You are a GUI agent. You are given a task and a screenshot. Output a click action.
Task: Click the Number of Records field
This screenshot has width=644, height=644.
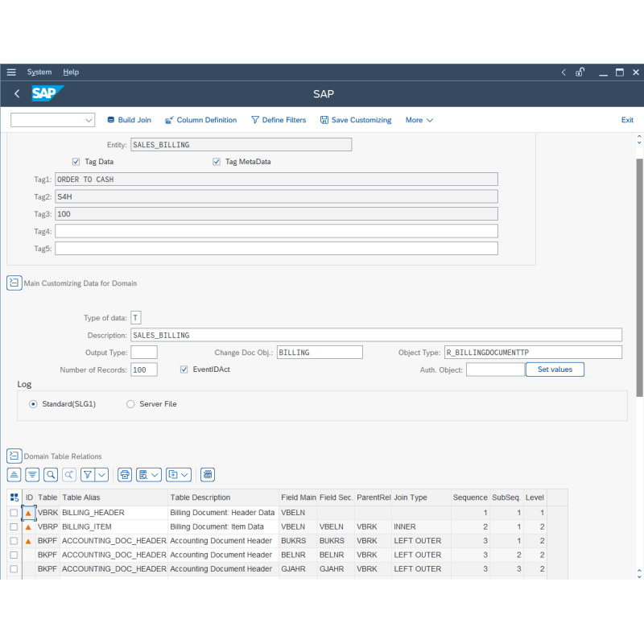pos(144,369)
